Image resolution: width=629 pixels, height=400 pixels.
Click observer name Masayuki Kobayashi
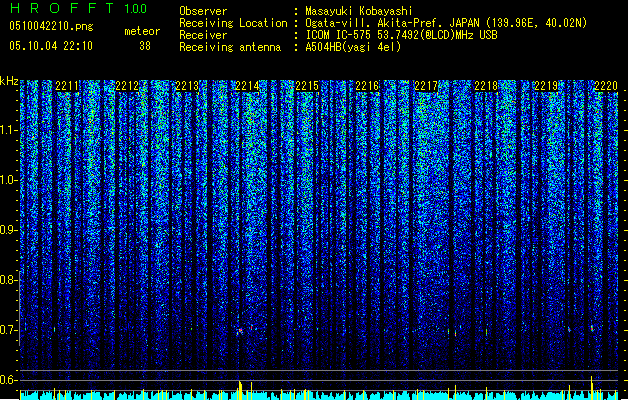359,11
